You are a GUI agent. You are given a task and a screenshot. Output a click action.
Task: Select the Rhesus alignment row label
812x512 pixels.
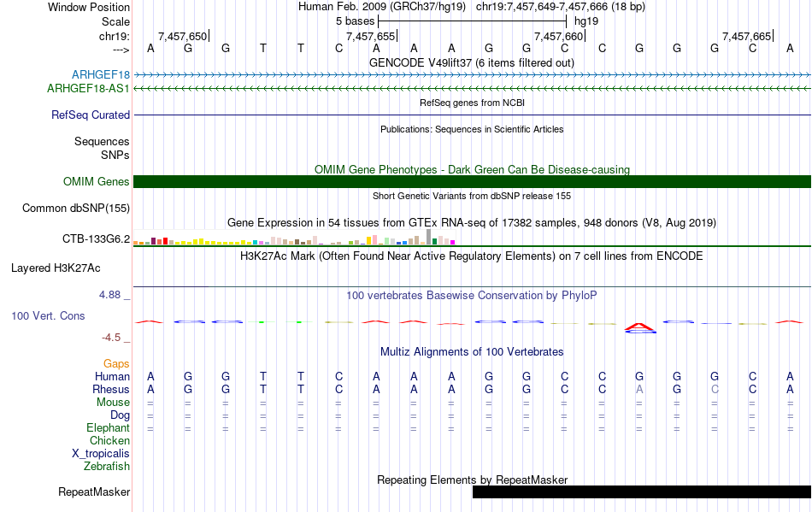[x=111, y=389]
